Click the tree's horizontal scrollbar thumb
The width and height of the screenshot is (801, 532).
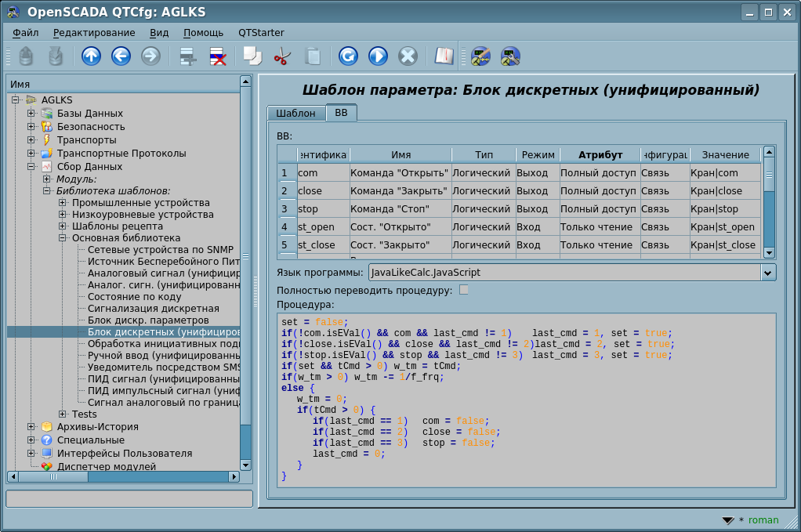point(53,477)
